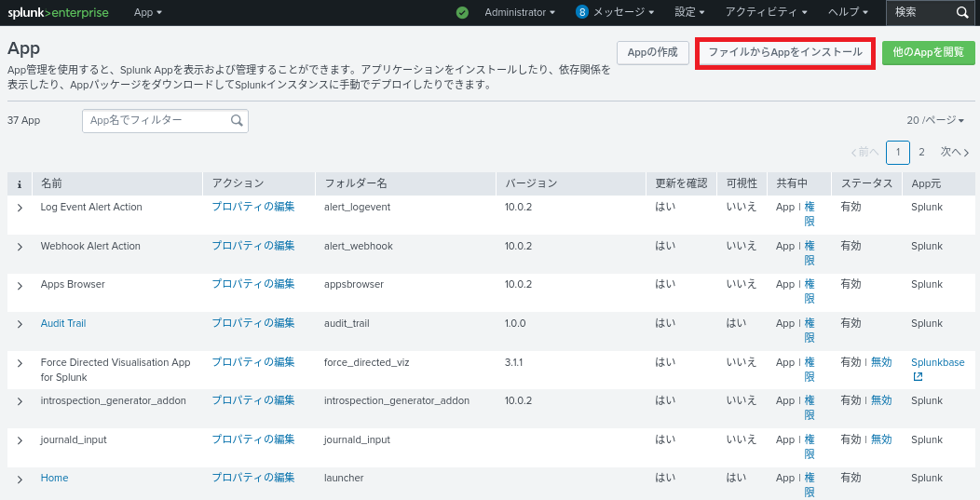Click the Splunk Enterprise logo
980x500 pixels.
58,12
